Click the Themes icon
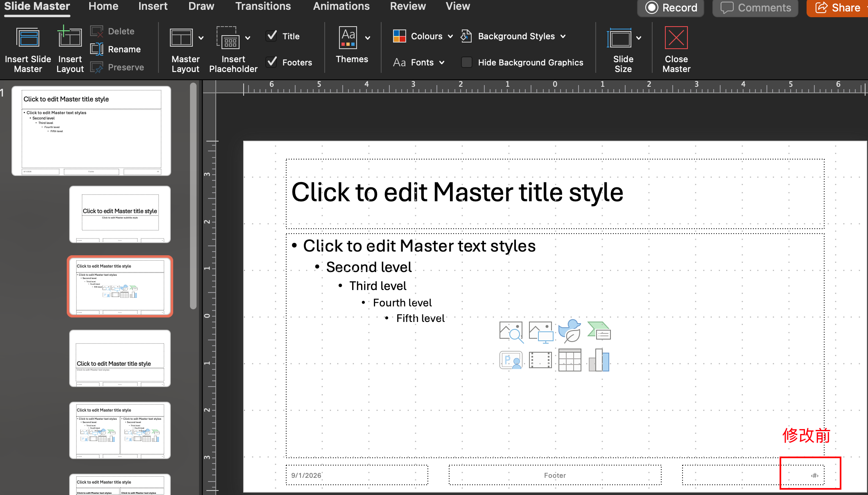 point(348,38)
